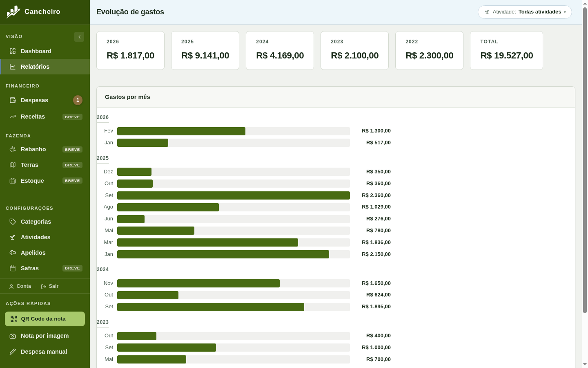Viewport: 588px width, 368px height.
Task: Click the Sair logout arrow icon
Action: (44, 287)
